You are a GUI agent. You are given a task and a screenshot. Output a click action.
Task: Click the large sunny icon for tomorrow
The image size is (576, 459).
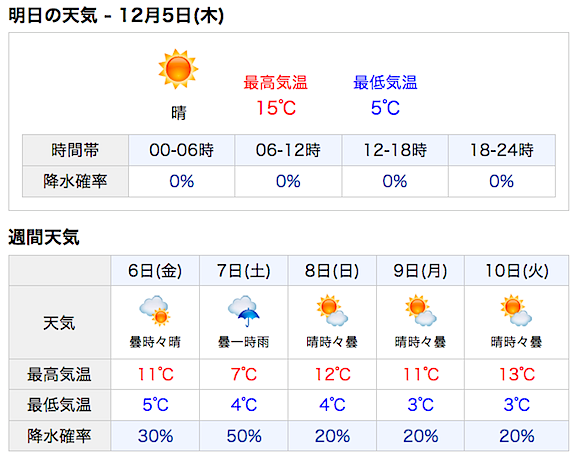coord(178,69)
